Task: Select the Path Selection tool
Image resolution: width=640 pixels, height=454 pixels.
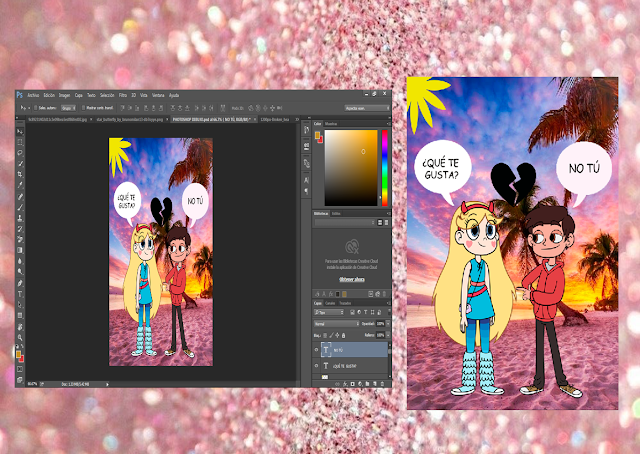Action: tap(20, 305)
